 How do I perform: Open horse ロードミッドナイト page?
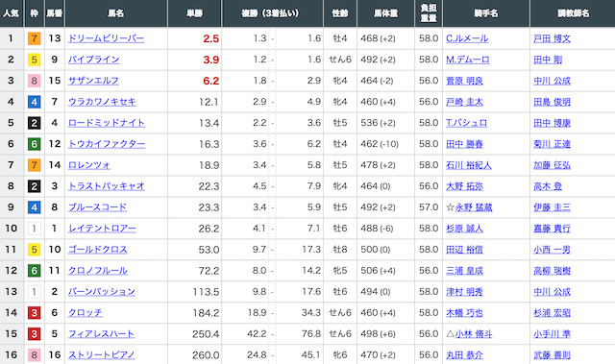pos(107,123)
